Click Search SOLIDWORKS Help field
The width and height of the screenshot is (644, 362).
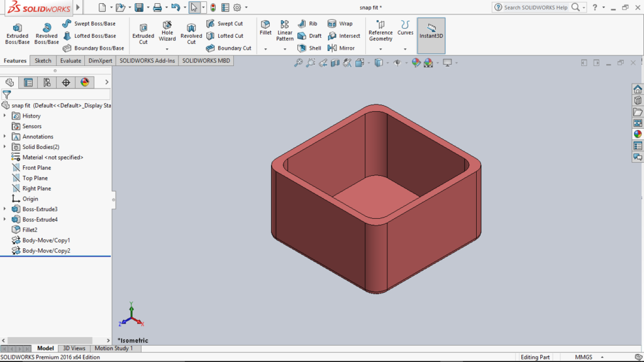(536, 8)
